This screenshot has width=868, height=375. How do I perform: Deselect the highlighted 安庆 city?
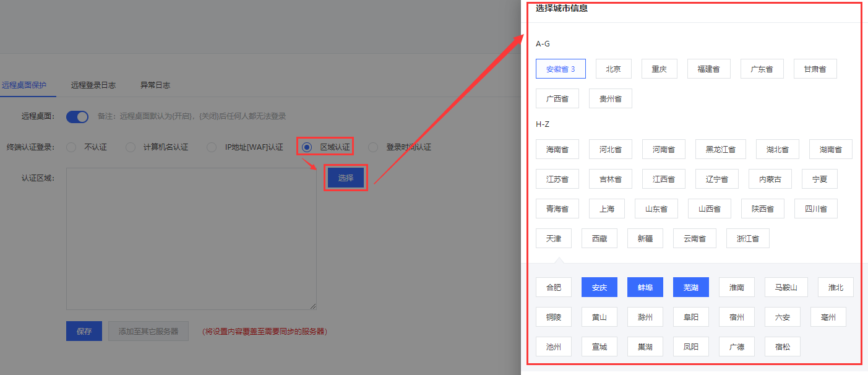click(x=599, y=287)
